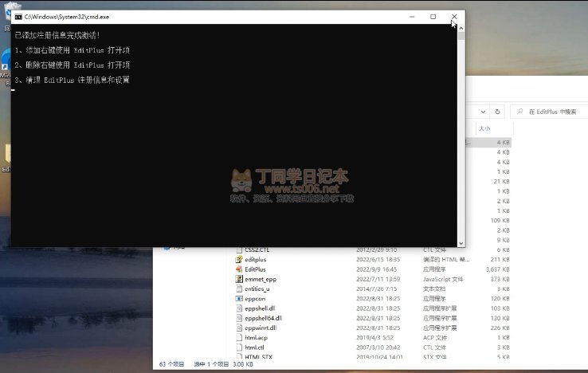Screen dimensions: 588x373
Task: Select the emmet_epp JavaScript file icon
Action: (x=239, y=279)
